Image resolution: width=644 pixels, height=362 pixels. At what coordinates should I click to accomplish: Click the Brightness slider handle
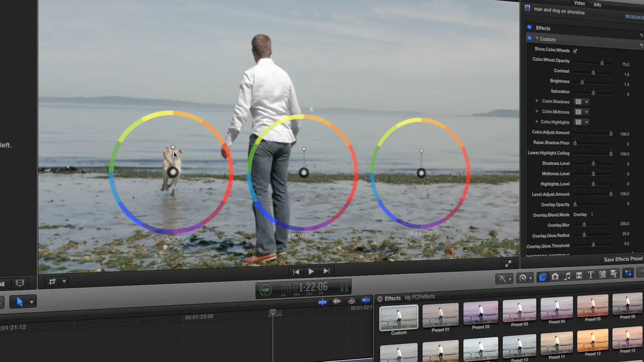point(582,82)
